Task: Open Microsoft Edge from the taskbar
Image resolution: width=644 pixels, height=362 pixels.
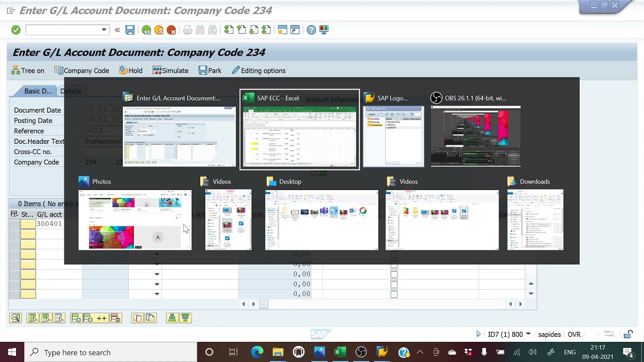Action: (257, 352)
